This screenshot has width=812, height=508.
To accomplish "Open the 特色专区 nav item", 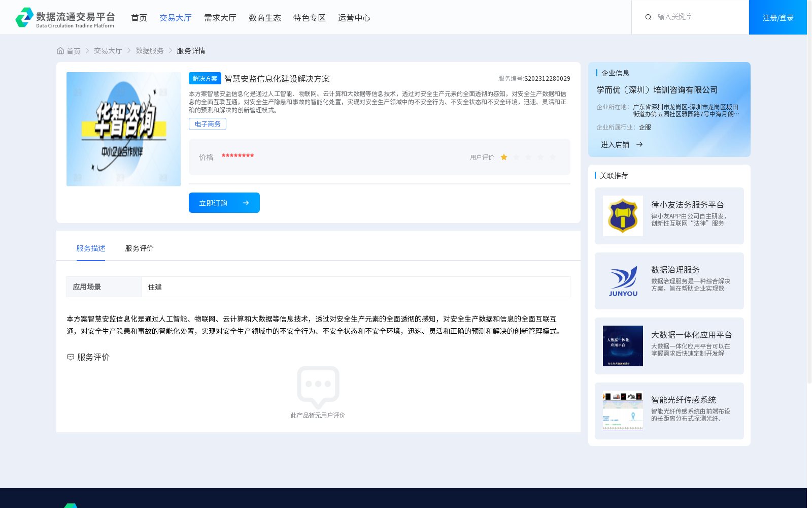I will pos(310,18).
